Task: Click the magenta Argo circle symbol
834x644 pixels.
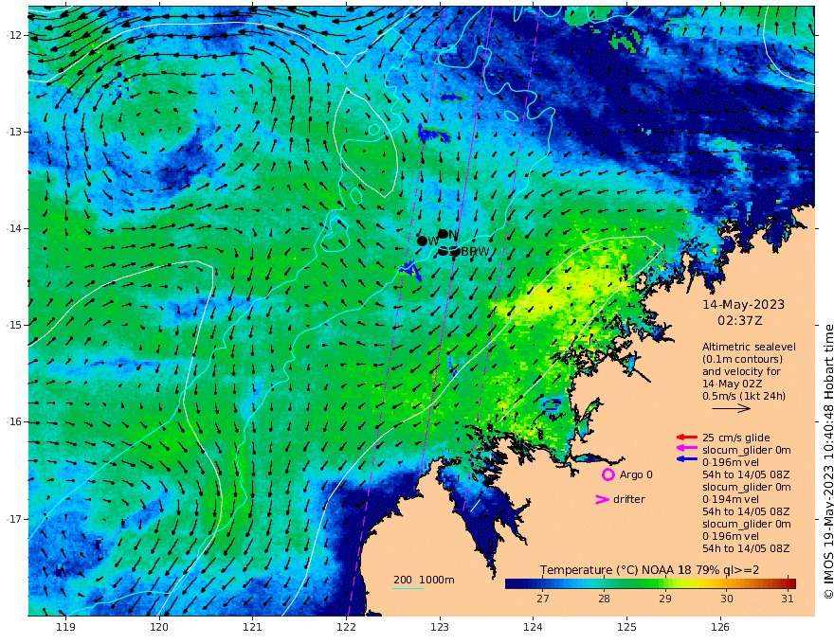Action: tap(607, 474)
